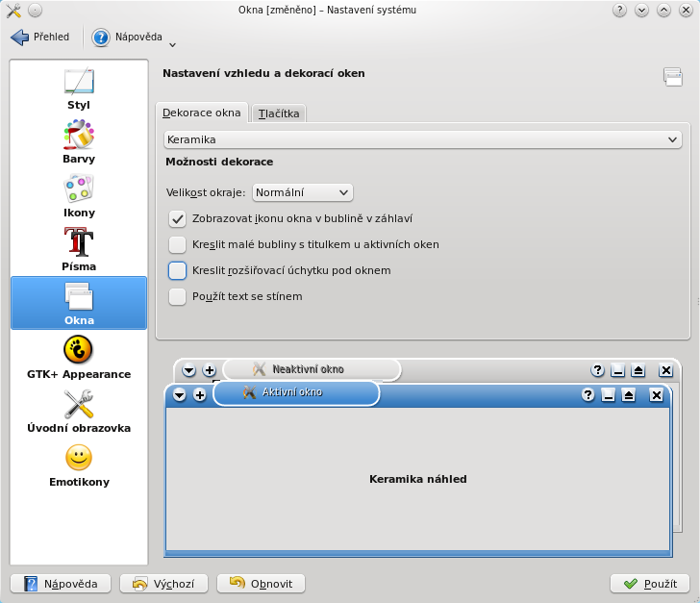The image size is (700, 603).
Task: Open the Emotikony settings
Action: click(x=79, y=465)
